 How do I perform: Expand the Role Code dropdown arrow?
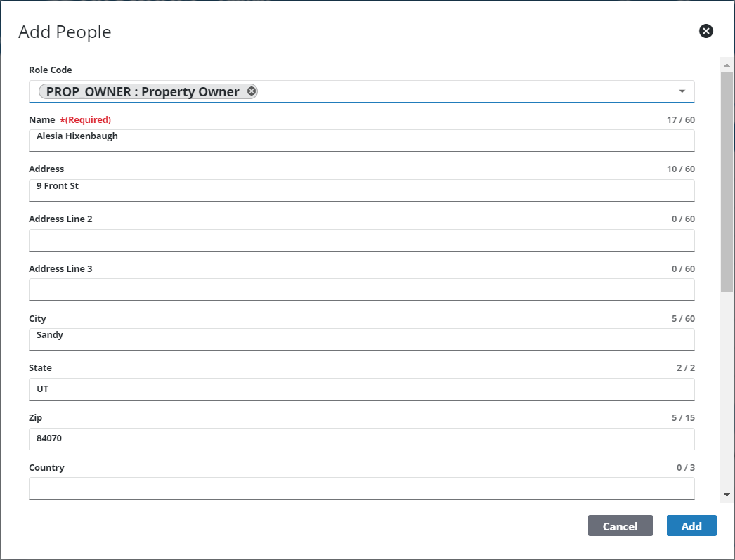coord(682,91)
